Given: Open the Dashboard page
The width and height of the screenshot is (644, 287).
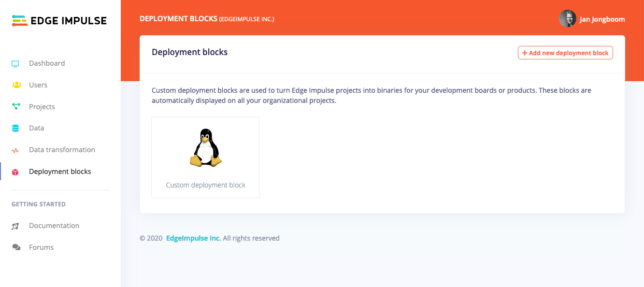Looking at the screenshot, I should [x=47, y=63].
